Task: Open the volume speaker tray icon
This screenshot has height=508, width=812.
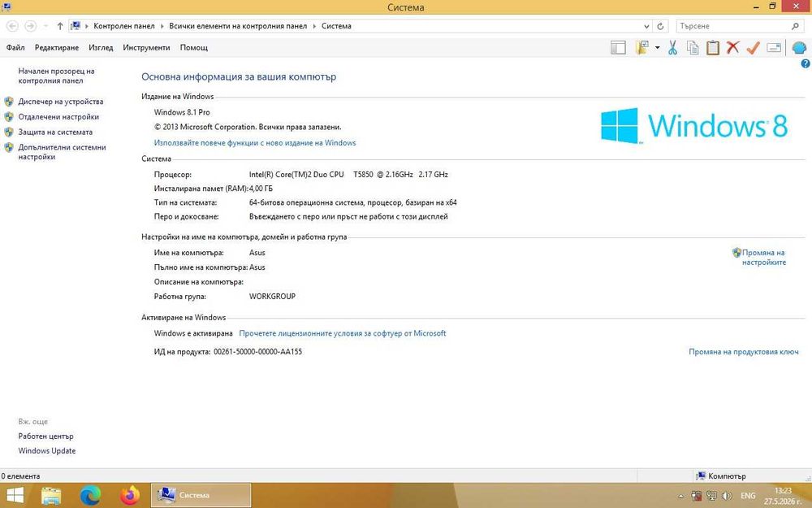Action: [727, 496]
